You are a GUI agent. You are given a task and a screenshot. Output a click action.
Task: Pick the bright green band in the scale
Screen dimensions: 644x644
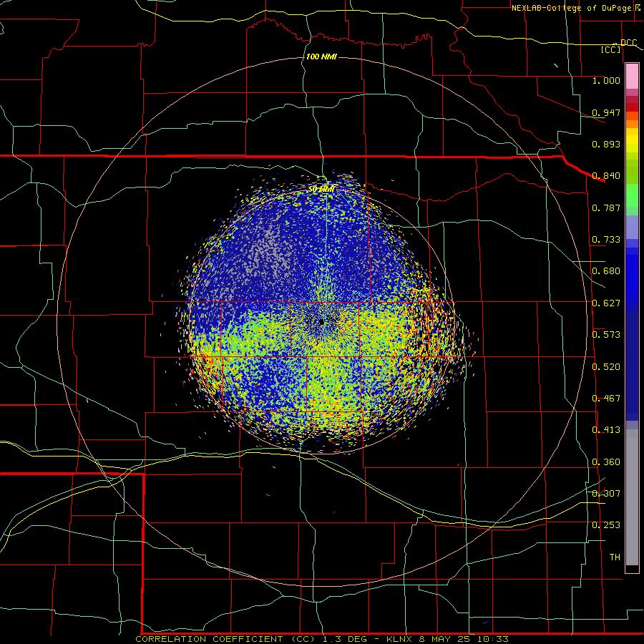[632, 195]
